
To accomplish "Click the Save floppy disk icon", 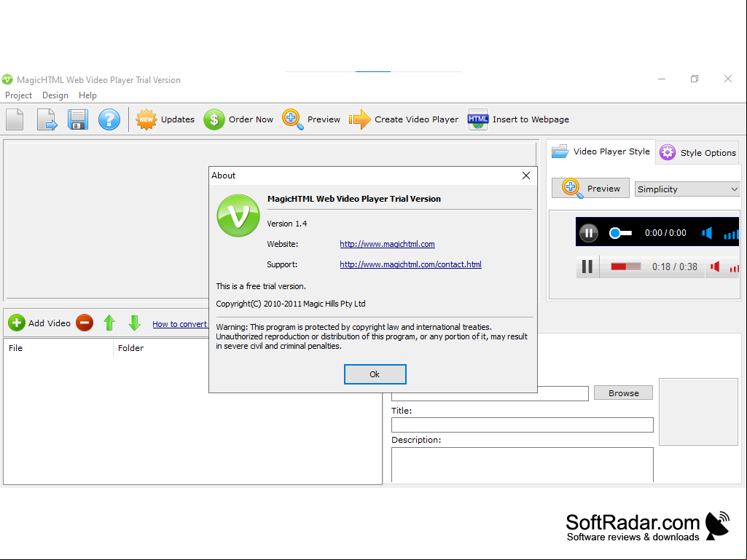I will pos(78,119).
